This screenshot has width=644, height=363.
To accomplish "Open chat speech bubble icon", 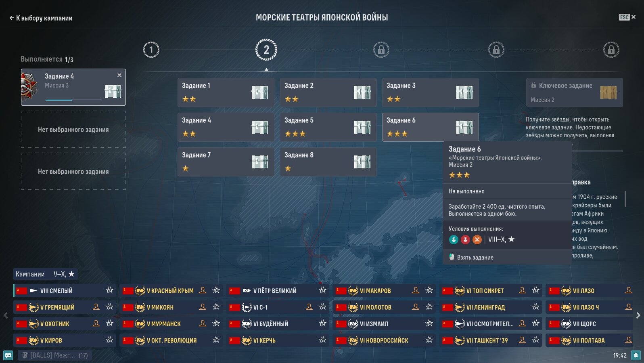I will (8, 355).
